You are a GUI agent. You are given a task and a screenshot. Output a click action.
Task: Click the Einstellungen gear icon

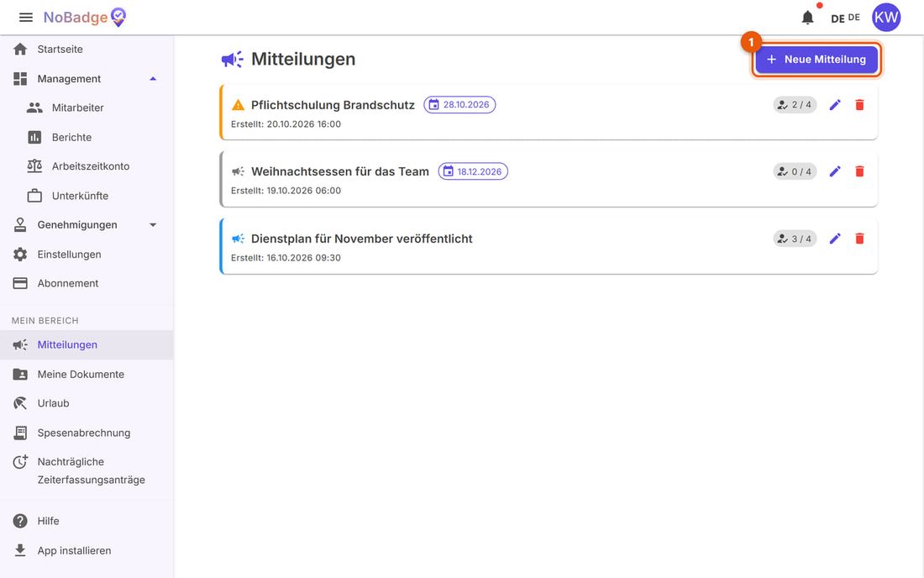(20, 255)
